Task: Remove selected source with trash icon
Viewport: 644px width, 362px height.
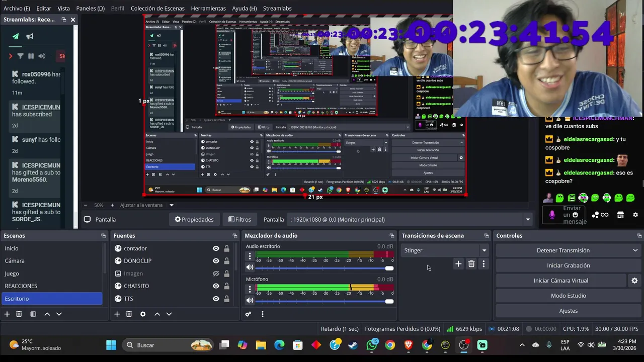Action: click(129, 314)
